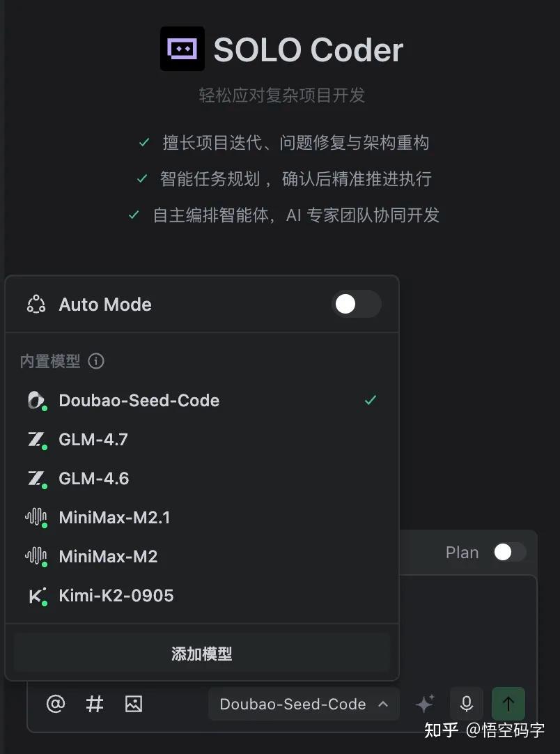Click the sparkle prompt optimize icon
This screenshot has width=560, height=754.
pos(425,704)
